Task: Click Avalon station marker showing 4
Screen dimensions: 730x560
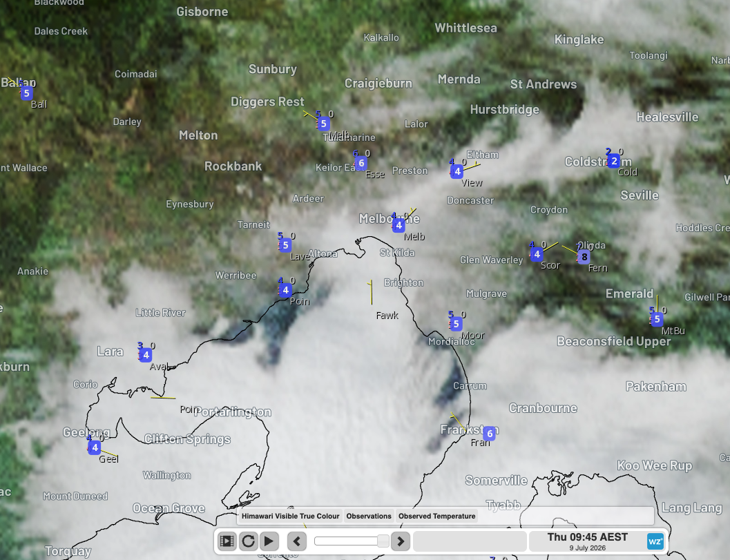Action: coord(146,355)
